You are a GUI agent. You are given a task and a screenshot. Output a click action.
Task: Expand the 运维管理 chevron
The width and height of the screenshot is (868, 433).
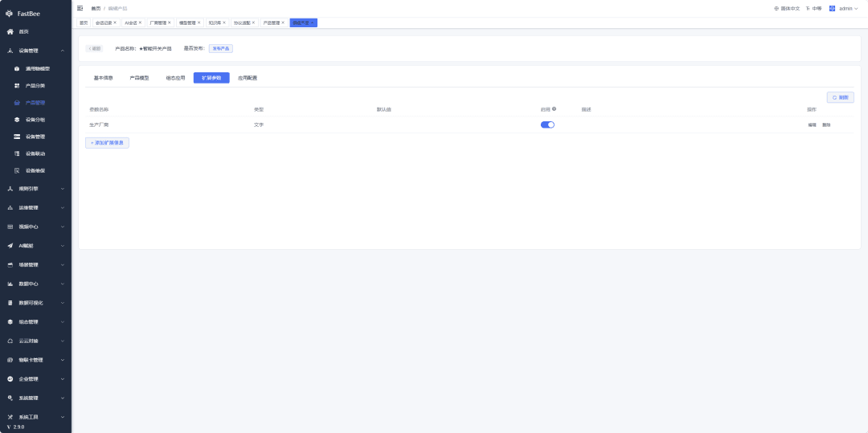[63, 208]
